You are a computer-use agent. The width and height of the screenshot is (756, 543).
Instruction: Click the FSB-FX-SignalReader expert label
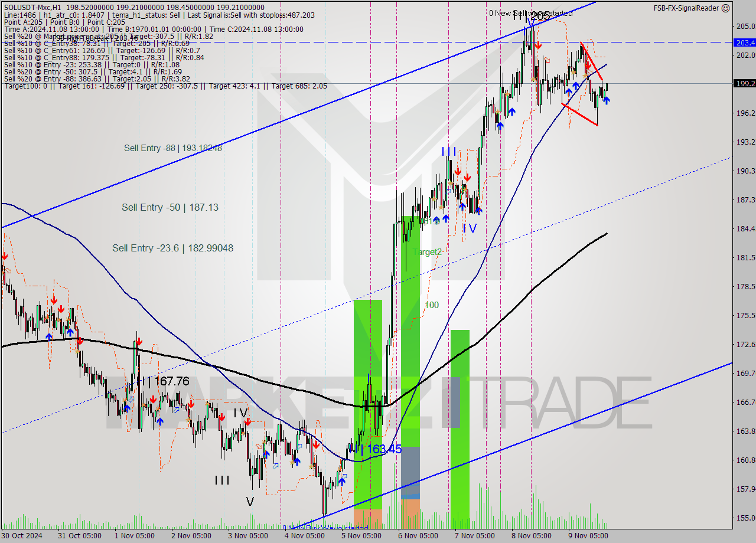click(x=686, y=8)
